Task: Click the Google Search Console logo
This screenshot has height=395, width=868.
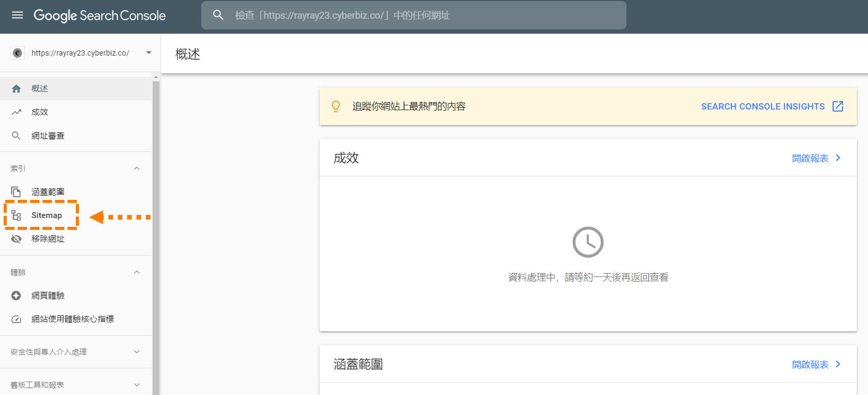Action: [x=99, y=16]
